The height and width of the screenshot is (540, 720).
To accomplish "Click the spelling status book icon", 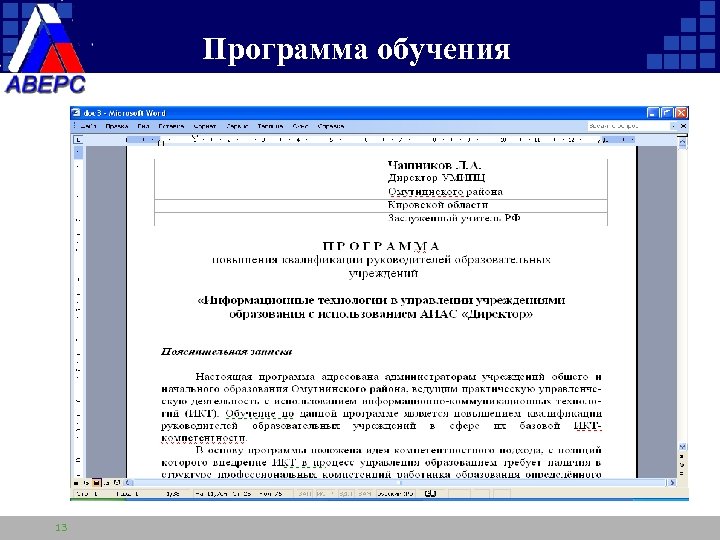I will [431, 494].
